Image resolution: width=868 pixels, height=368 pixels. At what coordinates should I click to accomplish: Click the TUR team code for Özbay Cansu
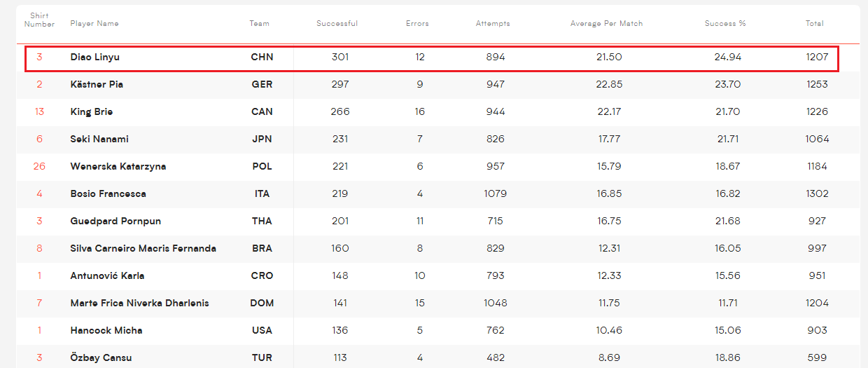[262, 357]
